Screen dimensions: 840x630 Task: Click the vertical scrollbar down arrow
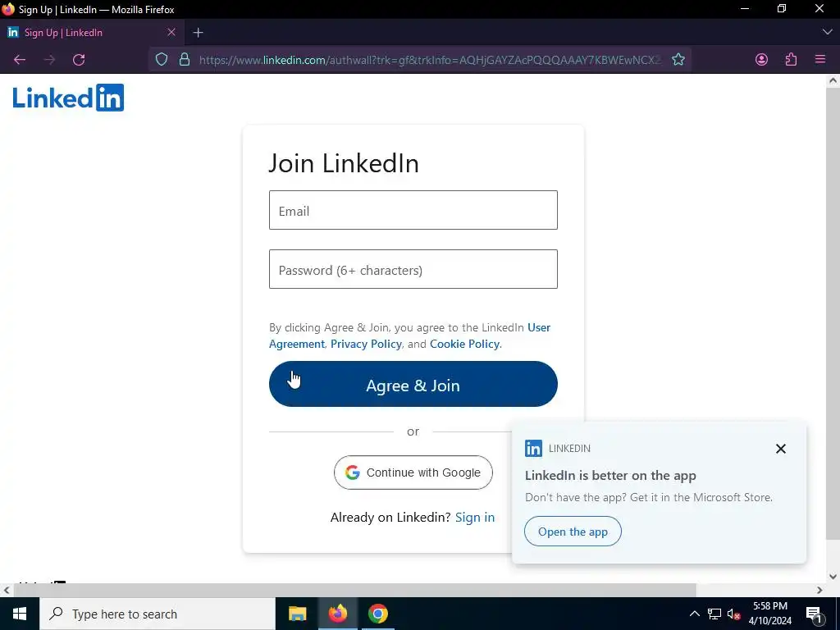[x=833, y=577]
